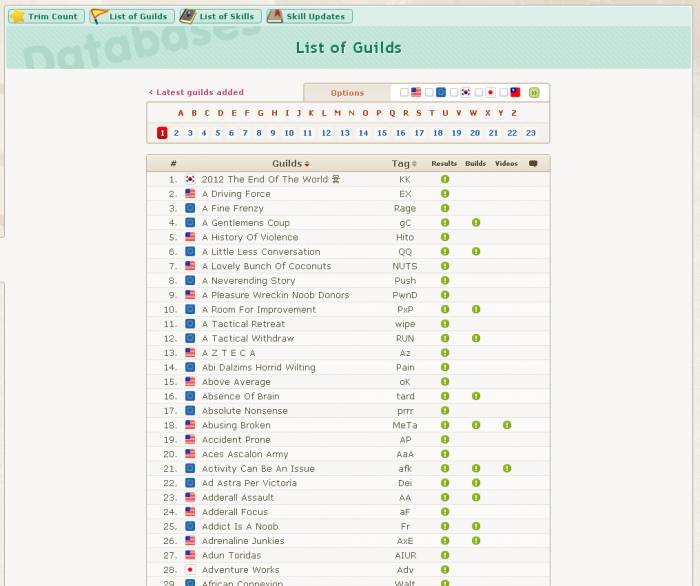Open builds for Adderall Assault
This screenshot has height=586, width=700.
476,498
